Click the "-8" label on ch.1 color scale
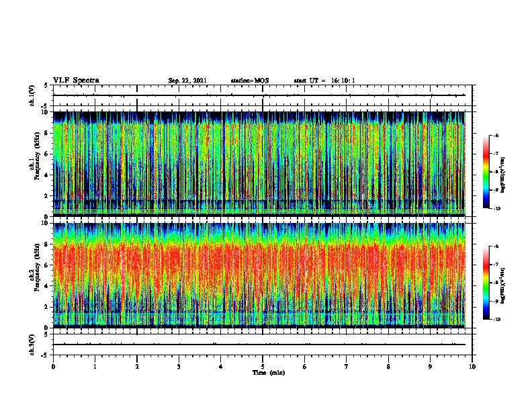 click(x=496, y=172)
